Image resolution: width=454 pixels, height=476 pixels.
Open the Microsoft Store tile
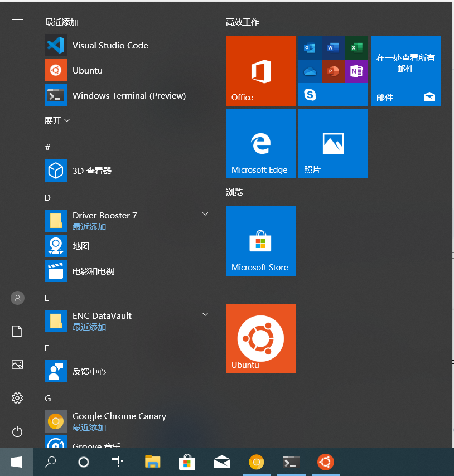(260, 241)
